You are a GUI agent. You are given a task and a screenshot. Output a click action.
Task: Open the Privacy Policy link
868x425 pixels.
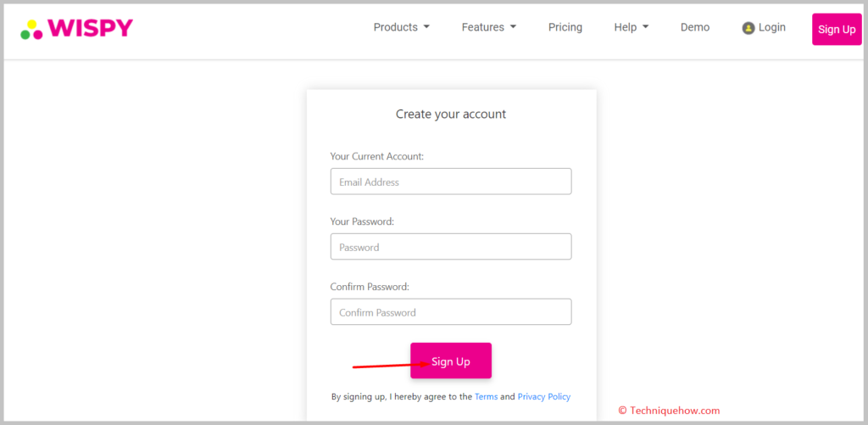(543, 397)
